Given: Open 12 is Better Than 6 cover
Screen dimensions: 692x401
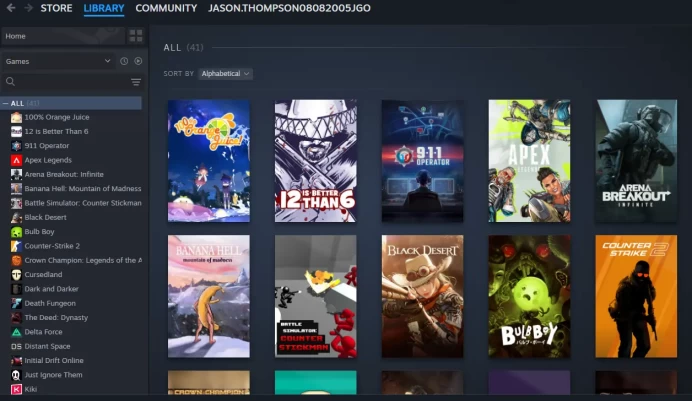Looking at the screenshot, I should click(316, 161).
